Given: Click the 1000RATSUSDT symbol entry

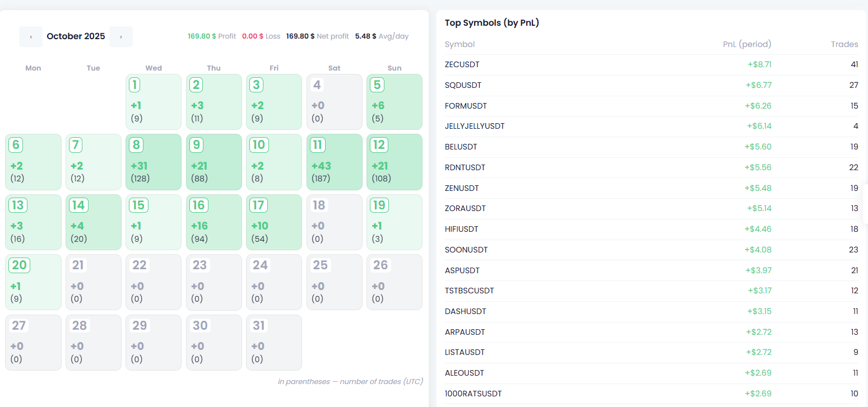Looking at the screenshot, I should point(473,393).
